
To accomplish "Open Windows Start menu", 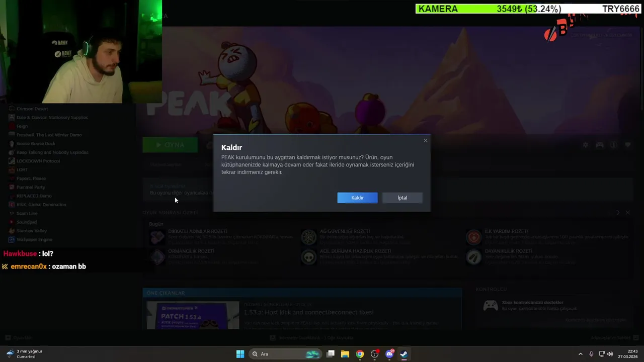I will (x=240, y=354).
